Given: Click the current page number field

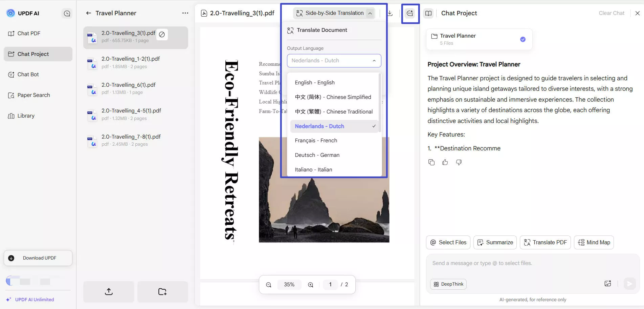Looking at the screenshot, I should [x=330, y=285].
